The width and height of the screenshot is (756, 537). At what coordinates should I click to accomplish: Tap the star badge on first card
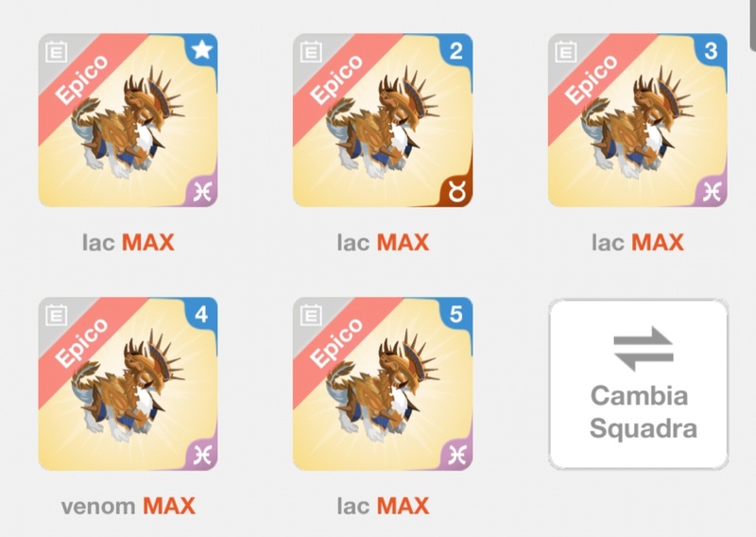pos(202,50)
